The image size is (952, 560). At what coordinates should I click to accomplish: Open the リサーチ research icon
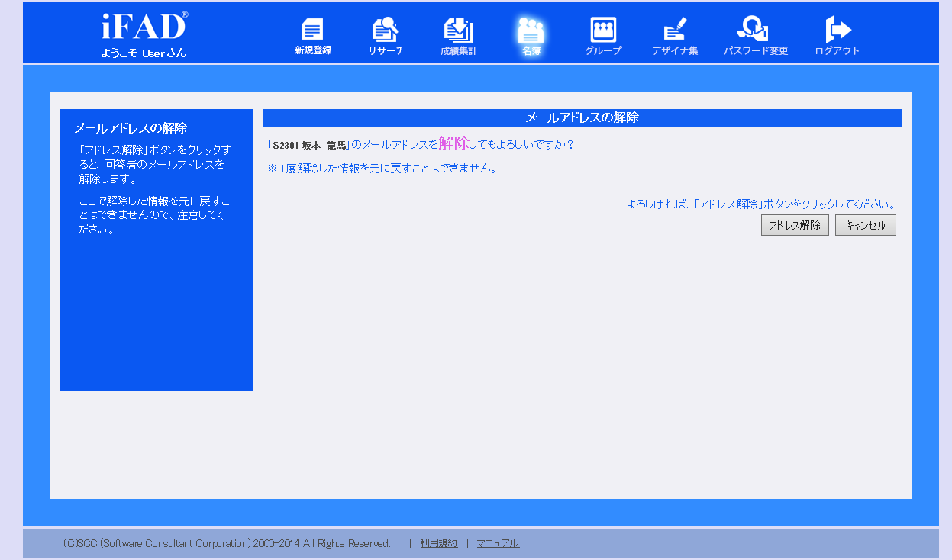tap(386, 36)
